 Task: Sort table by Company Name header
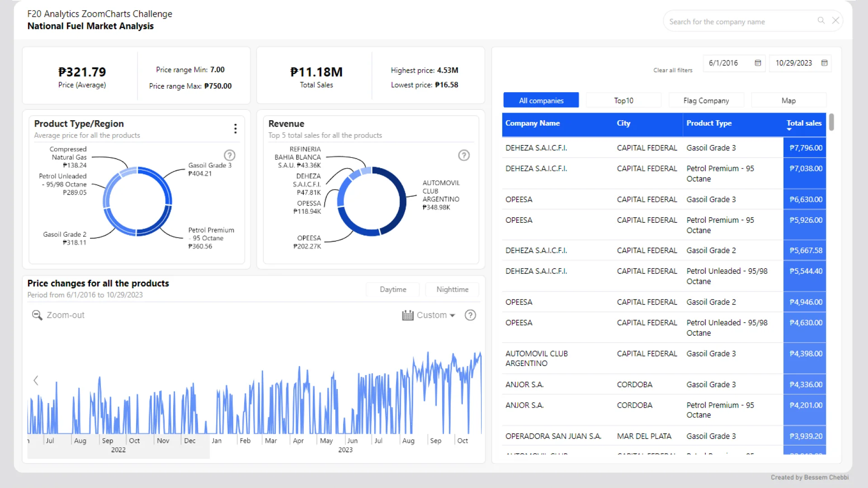[532, 123]
